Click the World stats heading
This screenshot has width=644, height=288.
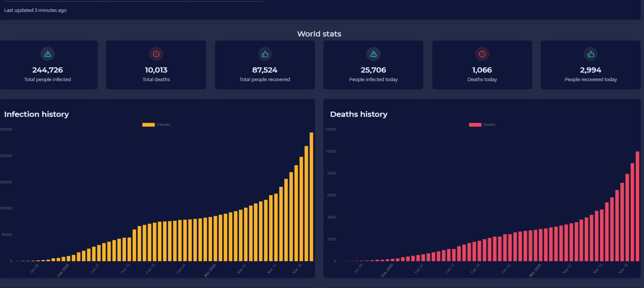pos(319,34)
